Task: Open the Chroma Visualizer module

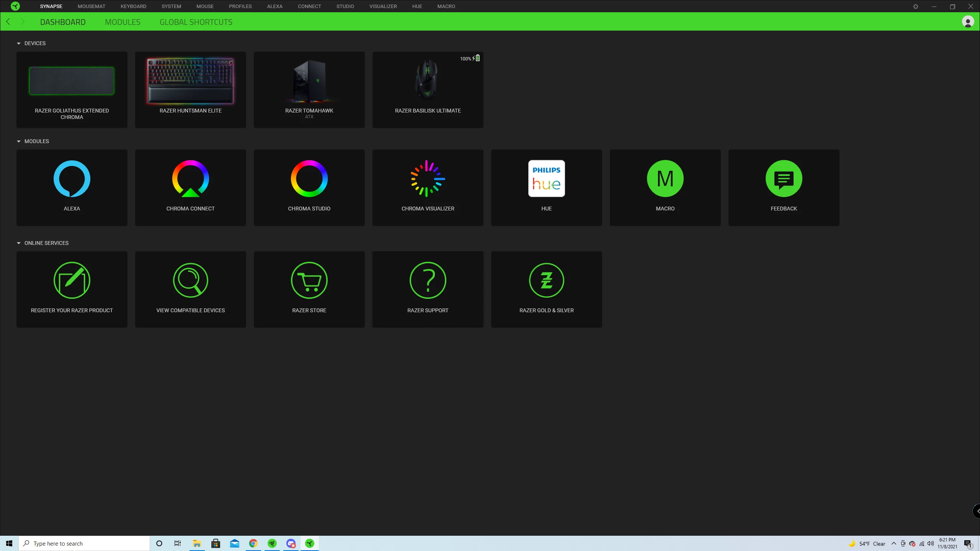Action: (428, 179)
